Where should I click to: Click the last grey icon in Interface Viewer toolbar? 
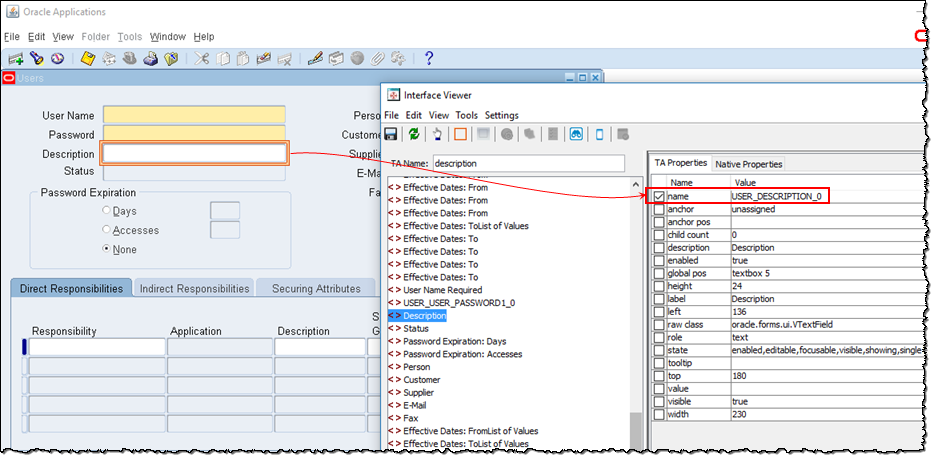pos(623,134)
